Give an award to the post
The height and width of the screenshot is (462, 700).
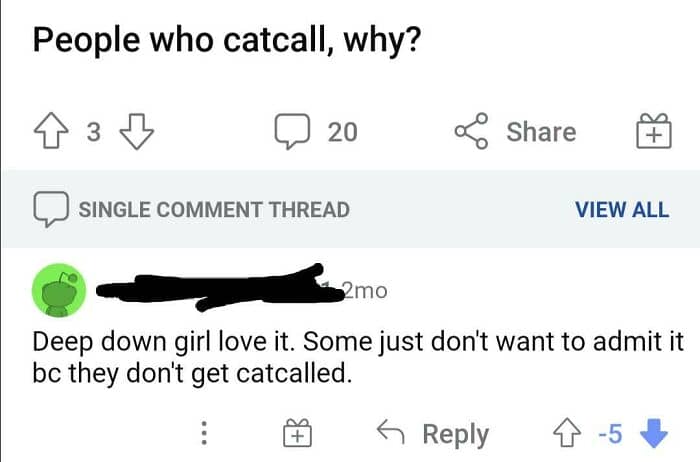click(653, 133)
